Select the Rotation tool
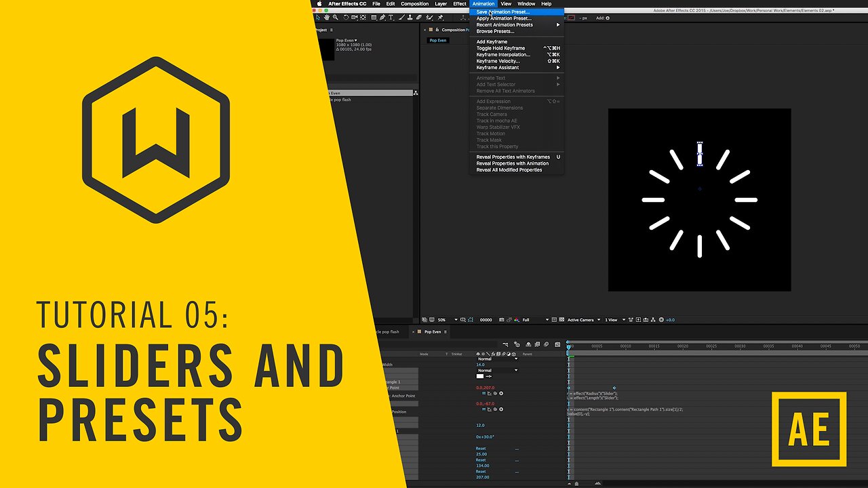Image resolution: width=868 pixels, height=488 pixels. pos(346,18)
